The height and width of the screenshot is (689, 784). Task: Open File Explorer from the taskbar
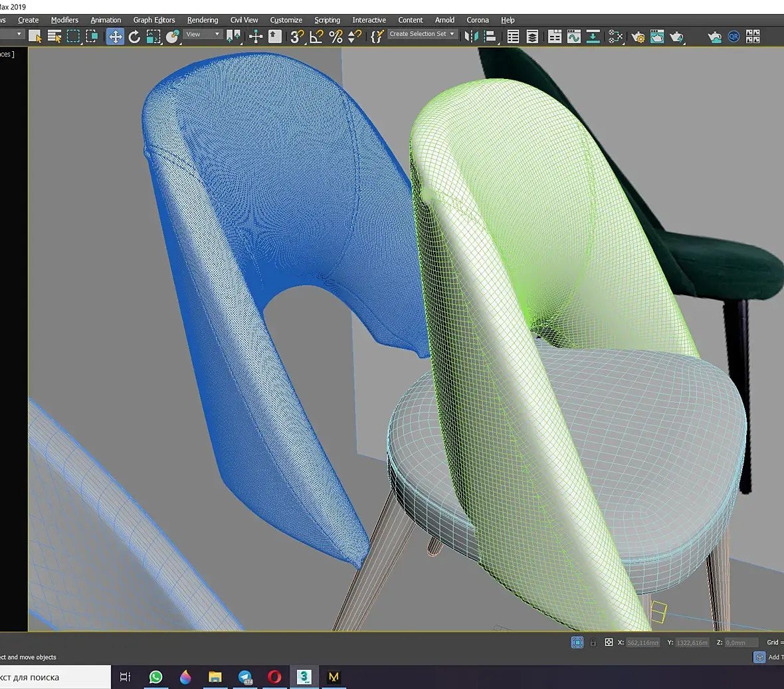pyautogui.click(x=215, y=677)
